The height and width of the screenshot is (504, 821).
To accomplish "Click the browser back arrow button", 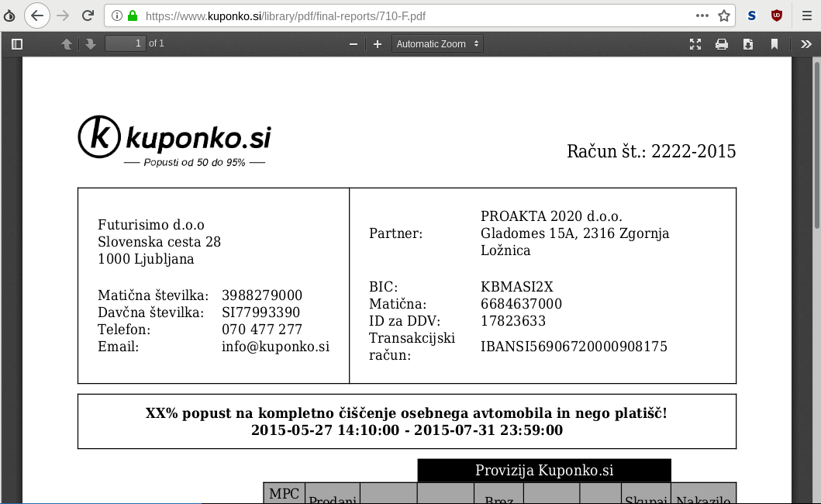I will point(37,16).
